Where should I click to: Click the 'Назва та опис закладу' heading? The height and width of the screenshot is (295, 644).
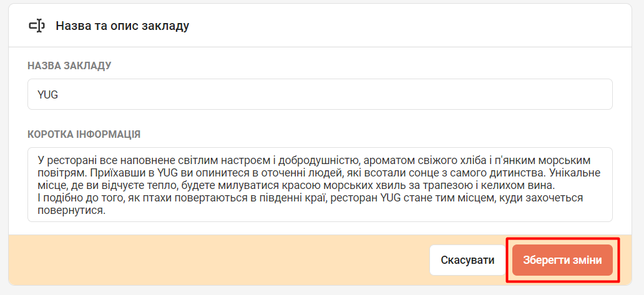tap(122, 26)
